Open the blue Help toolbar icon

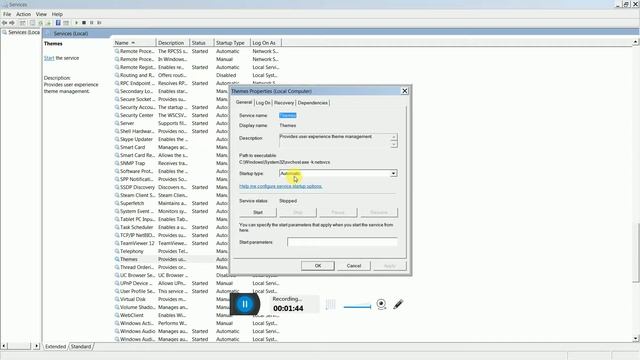(x=58, y=23)
